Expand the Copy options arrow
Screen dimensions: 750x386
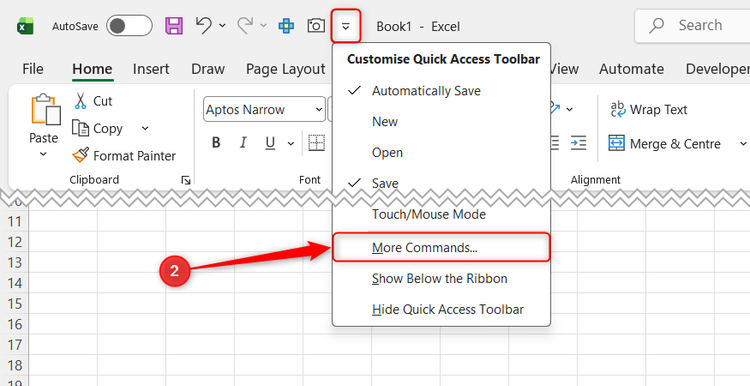[145, 128]
